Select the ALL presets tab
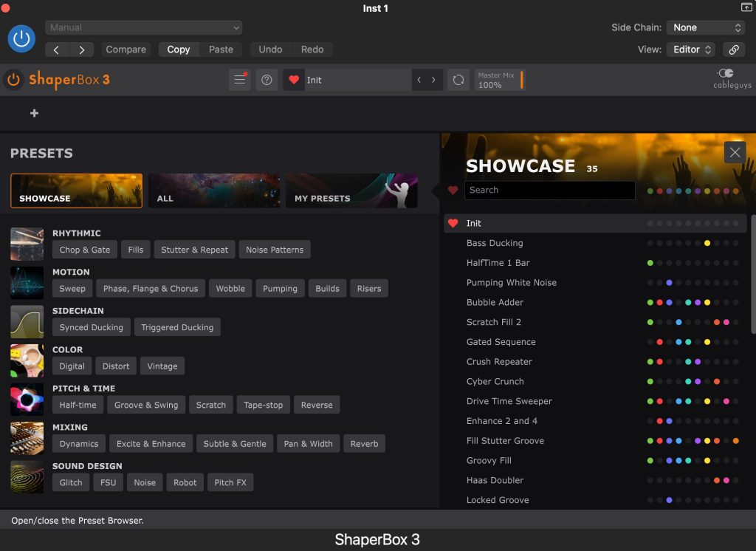Screen dimensions: 756x551 click(x=214, y=191)
